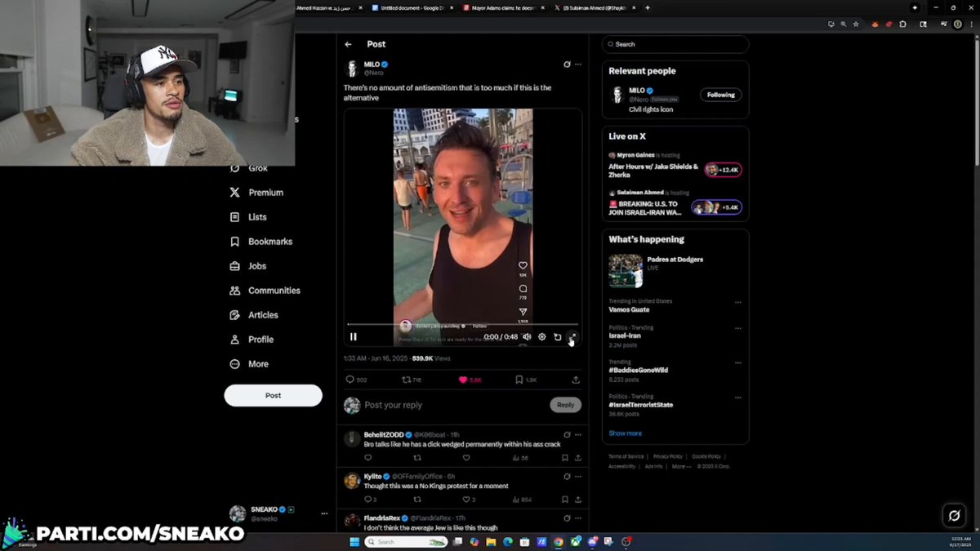Open browser extensions puzzle icon
Image resolution: width=980 pixels, height=551 pixels.
(x=902, y=24)
